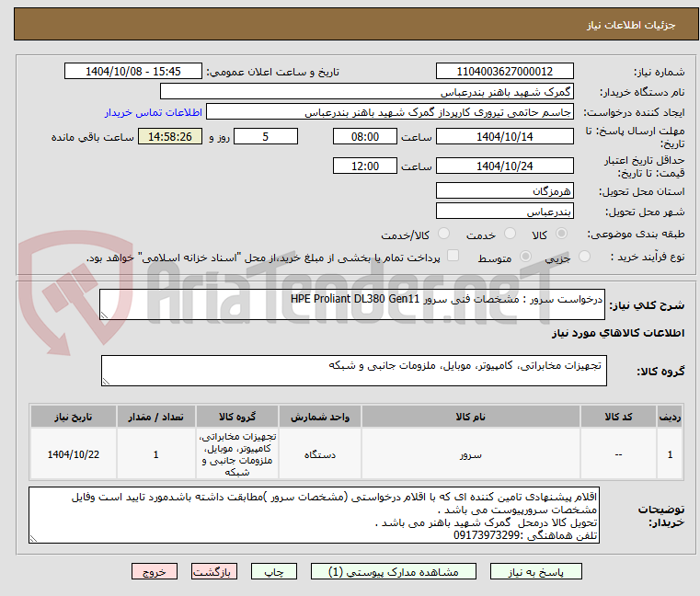Open اطلاعات تماس خریدار link

click(x=154, y=112)
